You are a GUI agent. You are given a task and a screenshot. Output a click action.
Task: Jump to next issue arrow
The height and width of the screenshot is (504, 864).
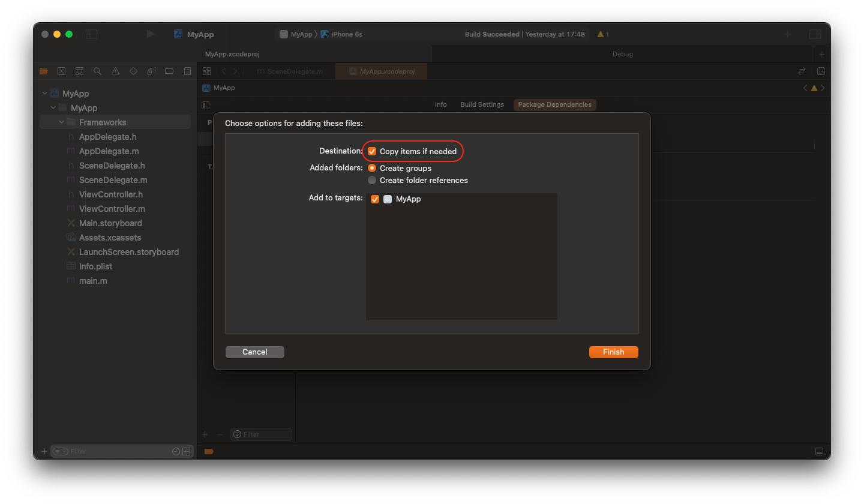tap(823, 88)
